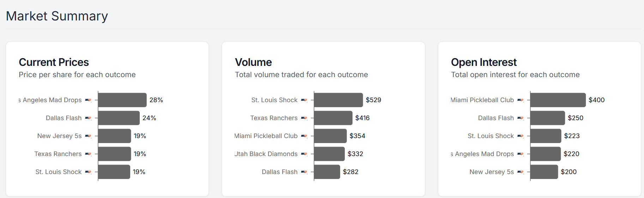Click MLP logo beside St. Louis Shock in Volume

click(304, 100)
